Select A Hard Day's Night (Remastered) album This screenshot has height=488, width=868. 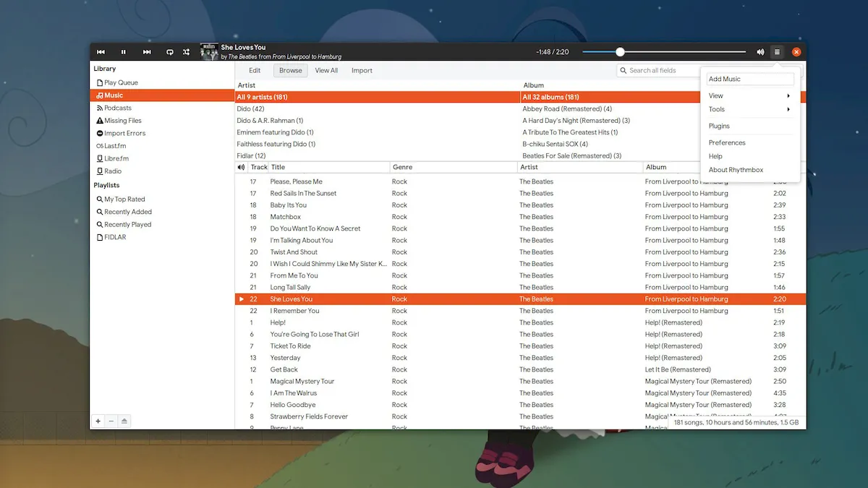click(x=611, y=120)
